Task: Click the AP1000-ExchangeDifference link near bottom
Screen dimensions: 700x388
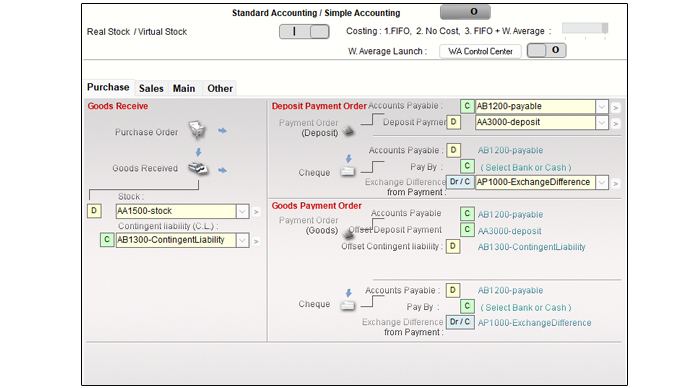Action: [x=534, y=323]
